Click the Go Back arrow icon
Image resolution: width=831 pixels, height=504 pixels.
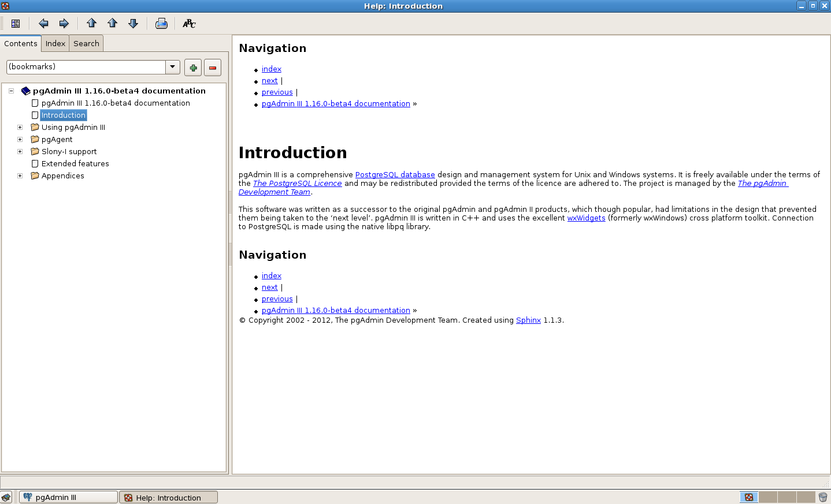(x=43, y=24)
